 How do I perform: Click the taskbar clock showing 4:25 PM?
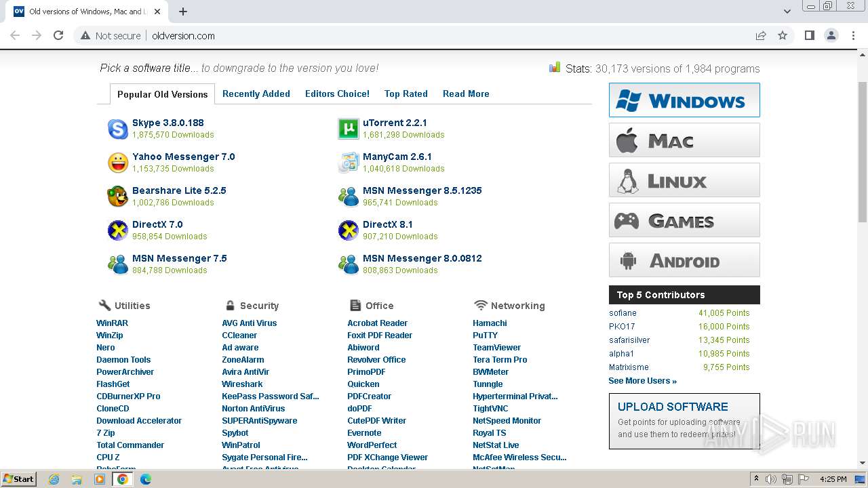pyautogui.click(x=833, y=479)
